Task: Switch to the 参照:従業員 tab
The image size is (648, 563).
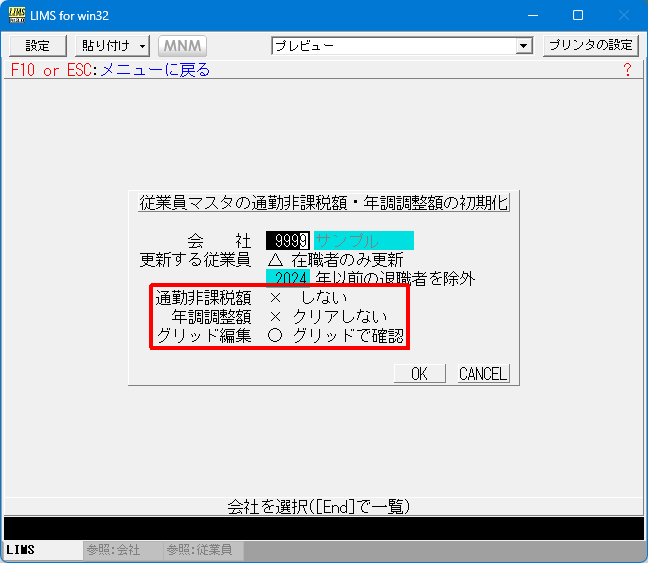Action: point(199,551)
